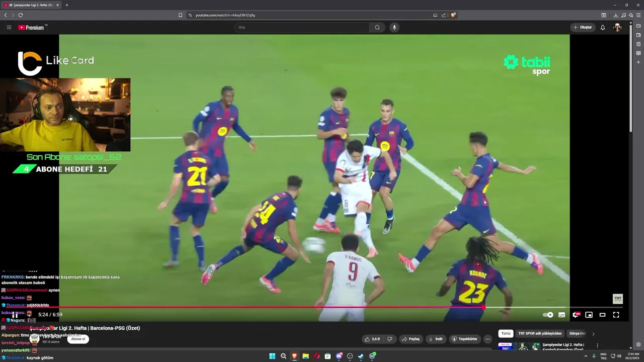Viewport: 644px width, 362px height.
Task: Open the browser downloads icon
Action: click(616, 15)
